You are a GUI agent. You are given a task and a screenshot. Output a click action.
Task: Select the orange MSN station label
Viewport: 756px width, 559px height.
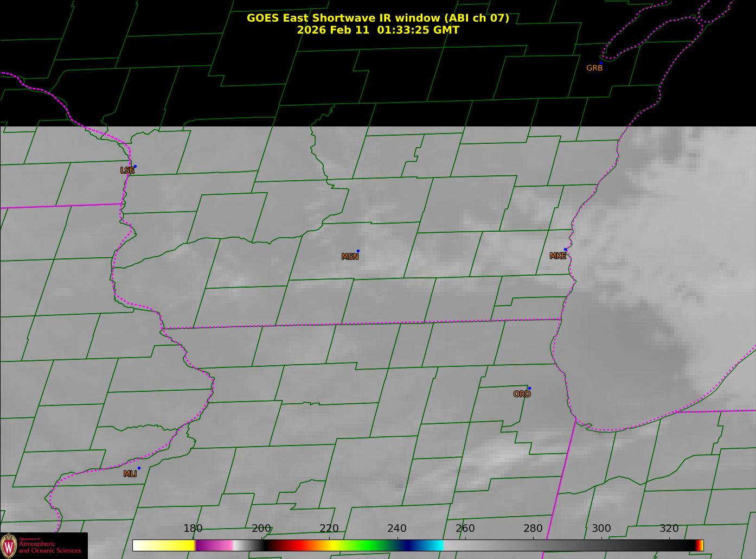coord(350,257)
